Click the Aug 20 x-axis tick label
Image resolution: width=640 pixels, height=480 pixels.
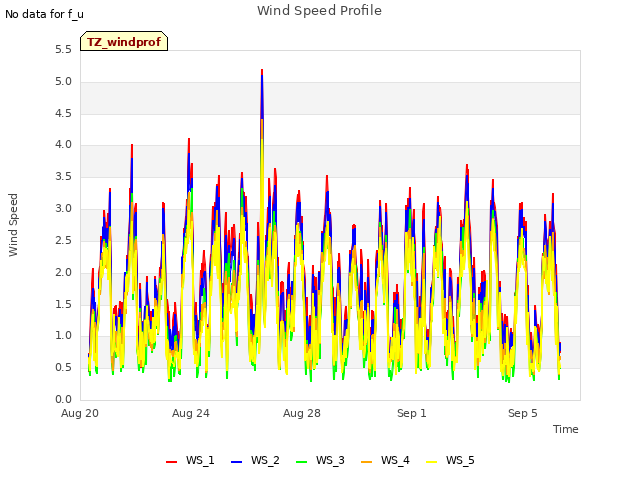pos(80,413)
